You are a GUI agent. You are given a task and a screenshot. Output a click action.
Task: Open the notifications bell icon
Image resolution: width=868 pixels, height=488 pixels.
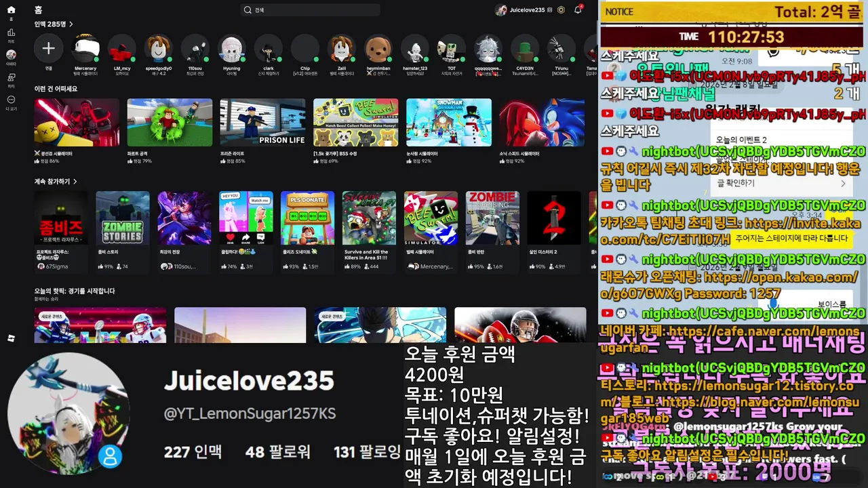[578, 10]
